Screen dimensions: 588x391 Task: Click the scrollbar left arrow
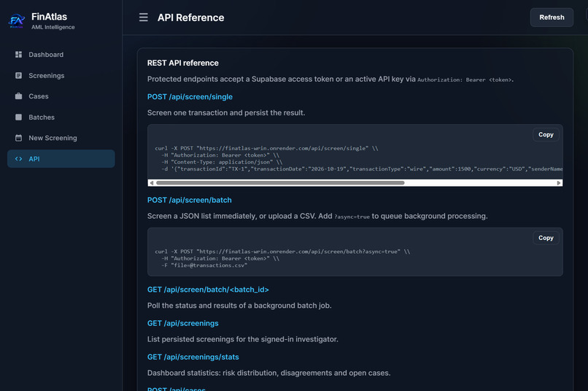(151, 183)
